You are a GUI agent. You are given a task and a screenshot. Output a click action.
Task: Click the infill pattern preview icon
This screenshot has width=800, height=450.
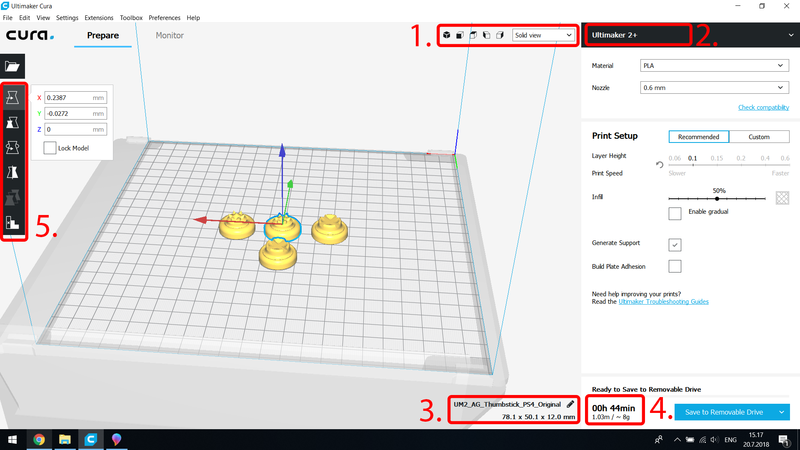click(x=782, y=197)
